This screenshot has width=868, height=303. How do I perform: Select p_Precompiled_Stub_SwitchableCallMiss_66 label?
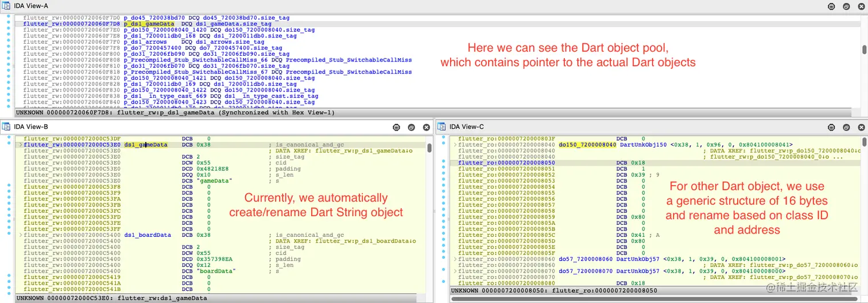click(195, 60)
